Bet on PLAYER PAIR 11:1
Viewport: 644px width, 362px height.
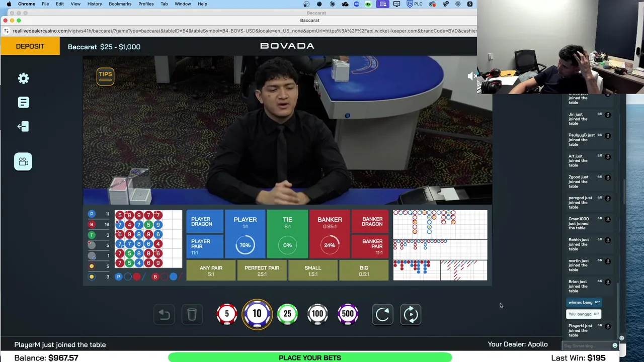coord(205,247)
